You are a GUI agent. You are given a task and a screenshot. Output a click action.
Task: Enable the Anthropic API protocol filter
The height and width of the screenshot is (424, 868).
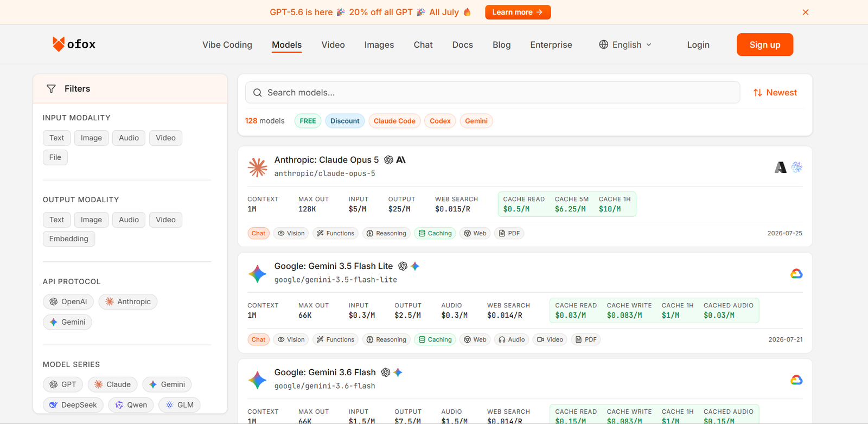(128, 301)
